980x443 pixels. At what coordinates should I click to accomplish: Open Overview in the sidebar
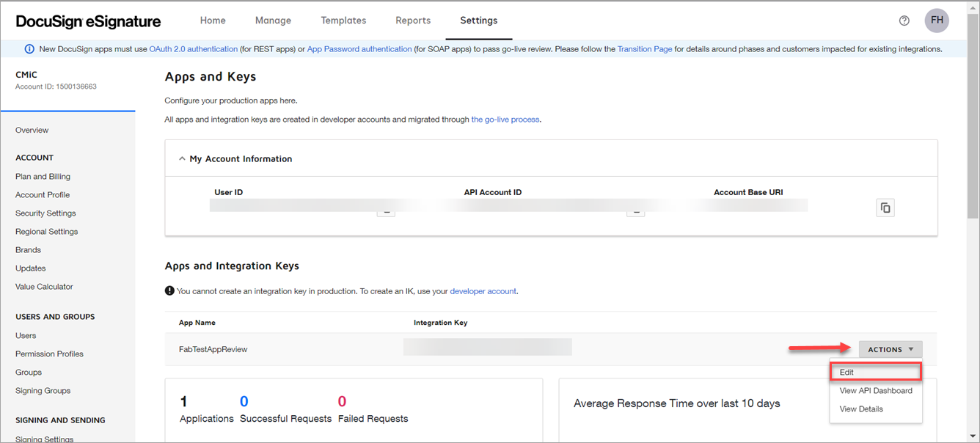click(x=32, y=131)
